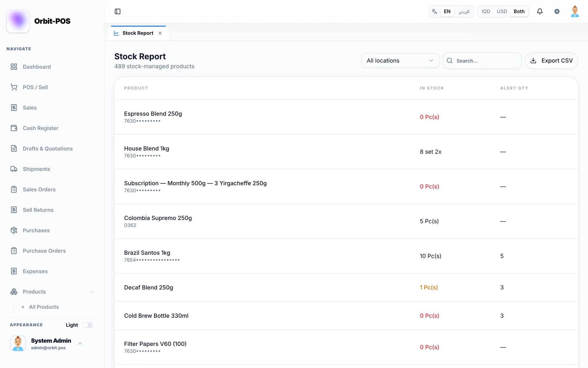The width and height of the screenshot is (588, 368).
Task: Click the Dashboard grid icon
Action: [14, 67]
